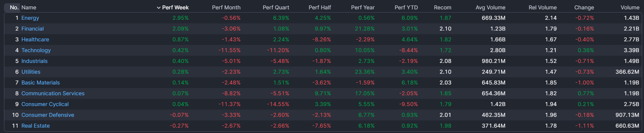Screen dimensions: 644x133
Task: Sort table by Avg Volume
Action: (x=490, y=8)
